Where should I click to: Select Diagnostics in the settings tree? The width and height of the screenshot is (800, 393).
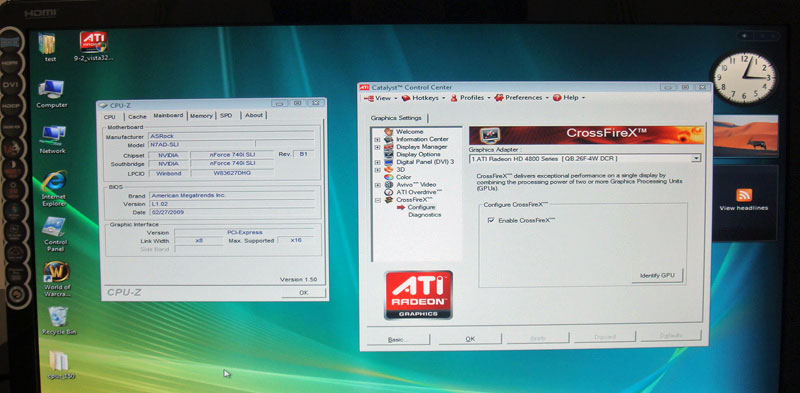pyautogui.click(x=424, y=215)
